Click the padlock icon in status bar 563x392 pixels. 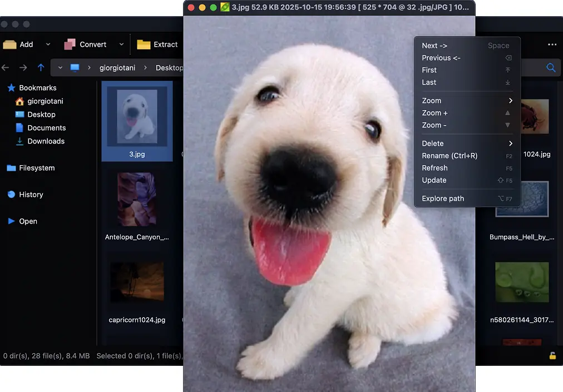click(552, 356)
